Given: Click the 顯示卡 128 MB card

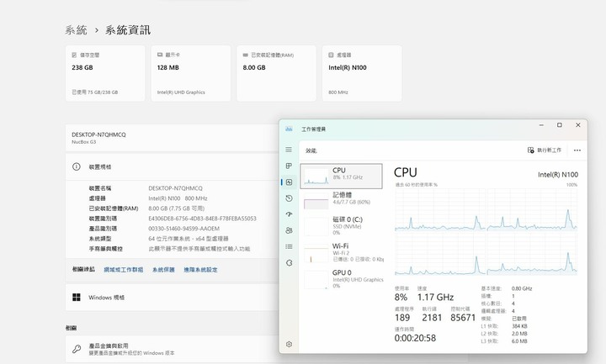Looking at the screenshot, I should [191, 73].
